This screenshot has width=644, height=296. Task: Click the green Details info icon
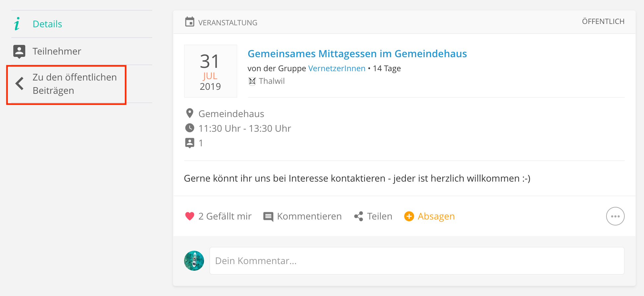coord(17,24)
